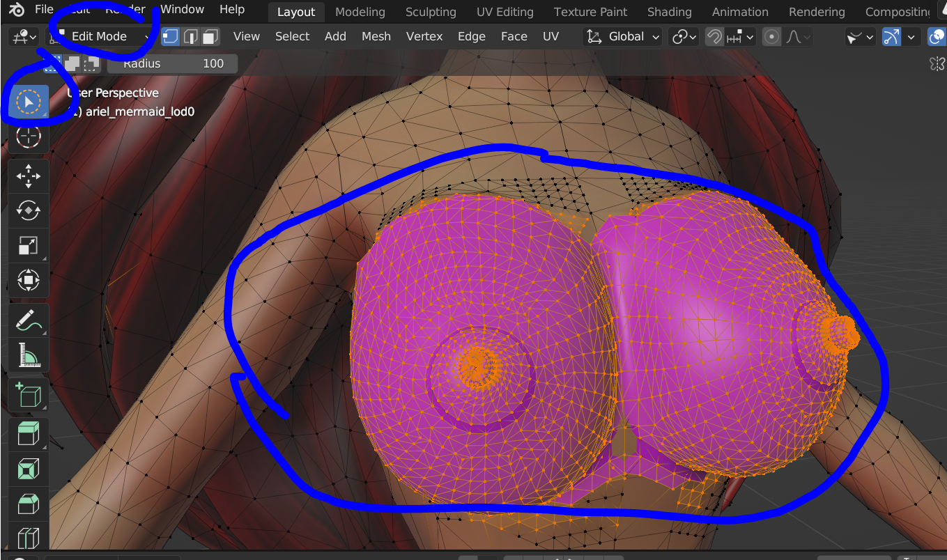Expand the gizmo options dropdown arrow

point(911,37)
